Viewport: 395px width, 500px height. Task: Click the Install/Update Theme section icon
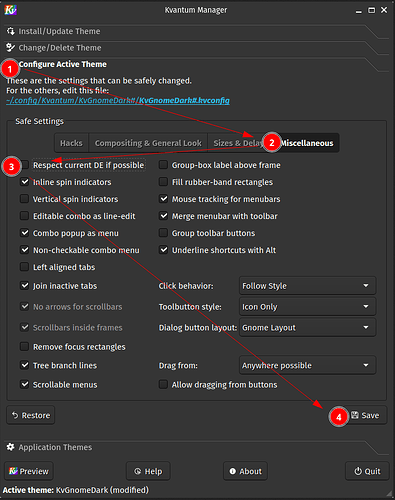(11, 31)
